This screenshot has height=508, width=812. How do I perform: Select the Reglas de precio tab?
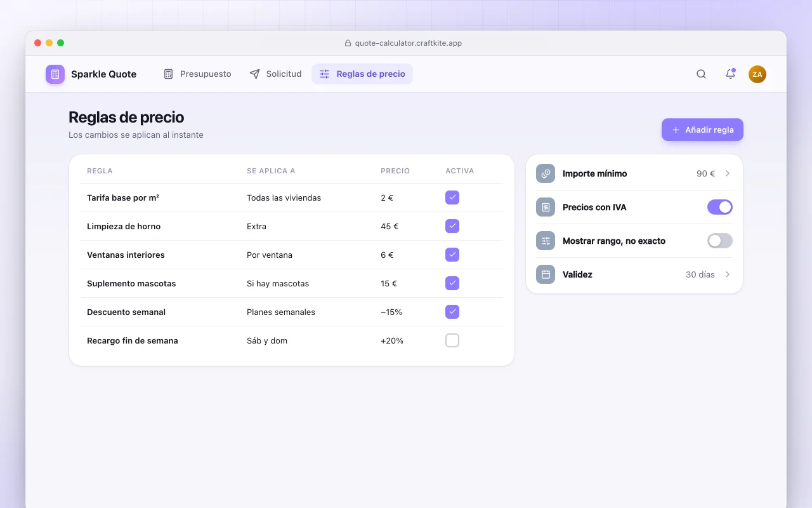[x=362, y=74]
